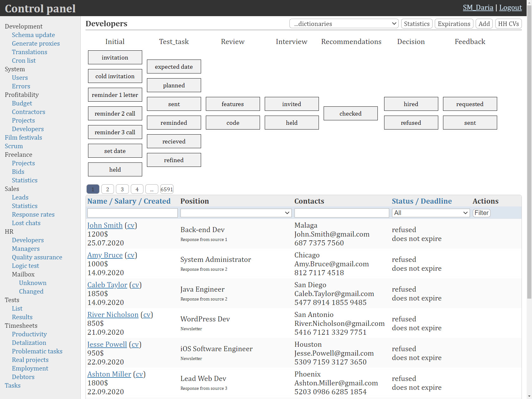The width and height of the screenshot is (532, 399).
Task: Click the Name filter input field
Action: coord(132,213)
